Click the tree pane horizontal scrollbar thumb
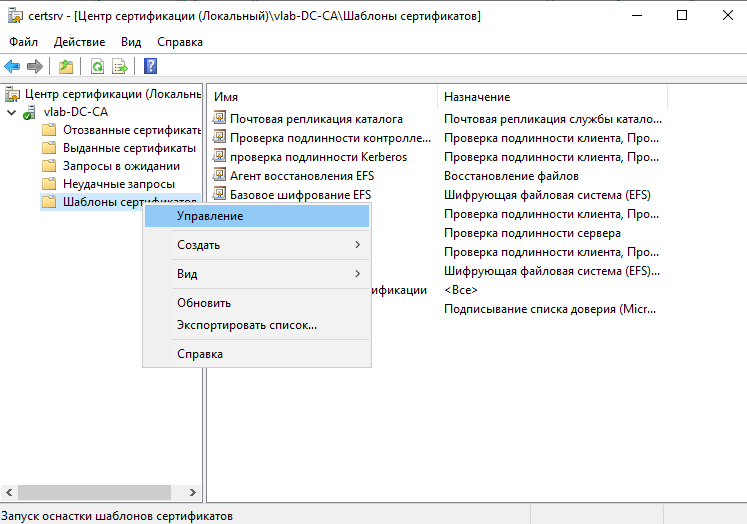The height and width of the screenshot is (524, 747). (94, 493)
